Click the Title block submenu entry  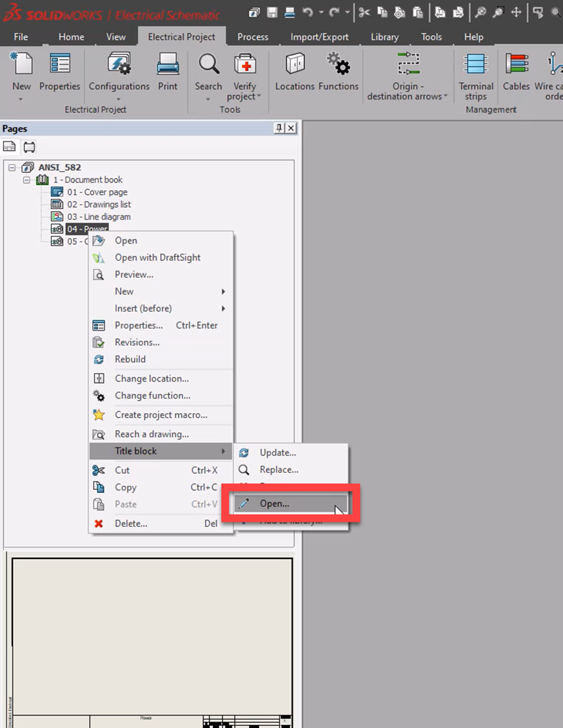pyautogui.click(x=161, y=451)
